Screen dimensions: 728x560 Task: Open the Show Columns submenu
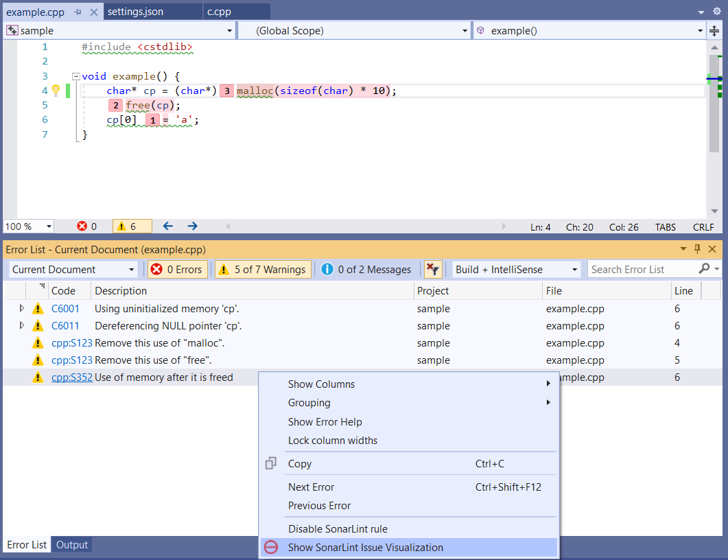pos(409,384)
